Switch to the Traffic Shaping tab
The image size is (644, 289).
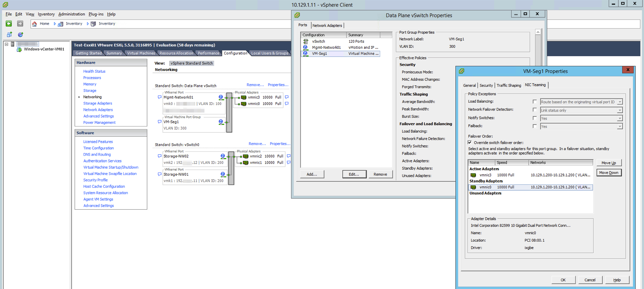[x=509, y=85]
